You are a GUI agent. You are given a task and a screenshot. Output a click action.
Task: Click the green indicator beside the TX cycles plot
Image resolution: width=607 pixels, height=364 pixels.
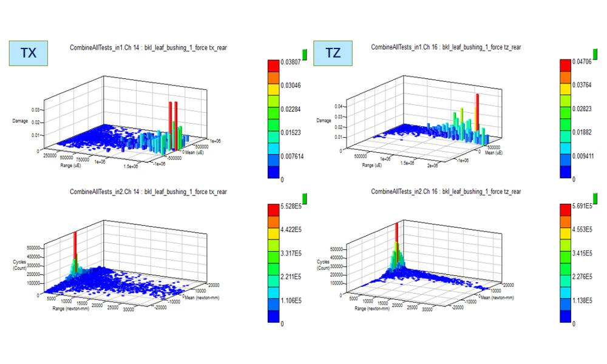[305, 198]
